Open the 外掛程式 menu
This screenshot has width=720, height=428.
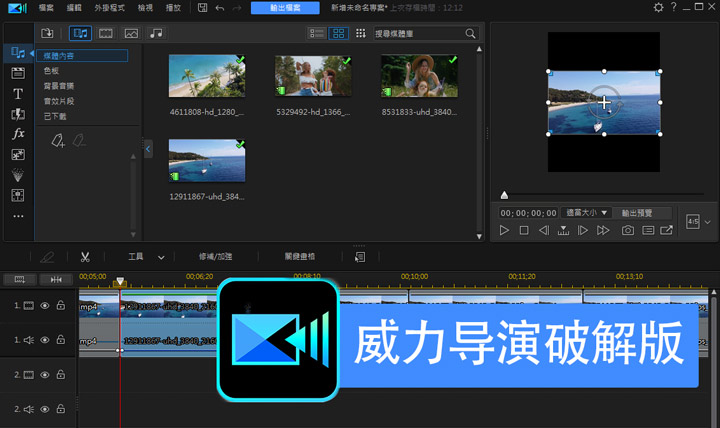coord(109,8)
